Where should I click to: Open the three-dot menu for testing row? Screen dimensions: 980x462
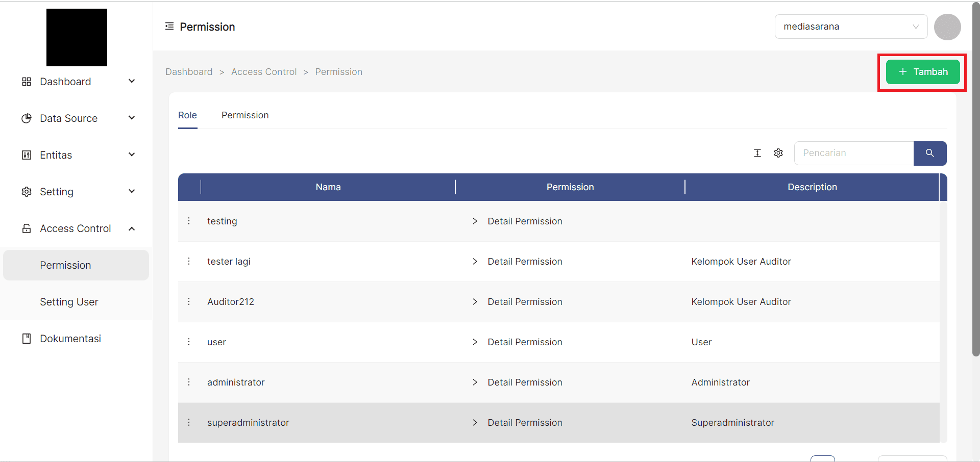click(x=189, y=221)
